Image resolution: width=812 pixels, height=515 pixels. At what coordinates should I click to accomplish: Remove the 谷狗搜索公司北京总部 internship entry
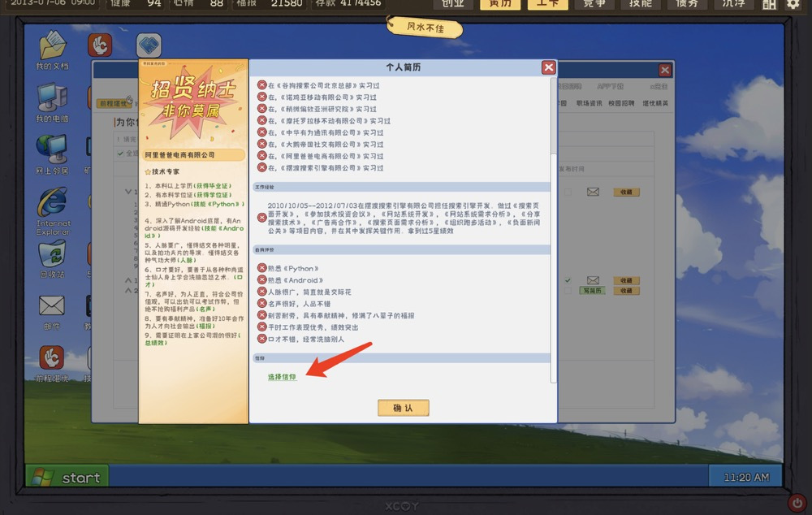coord(262,85)
